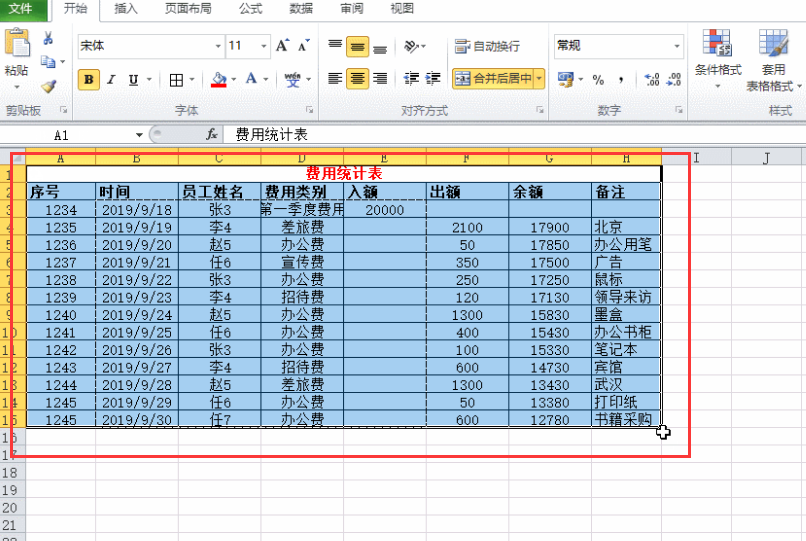Decrease indent

(411, 79)
